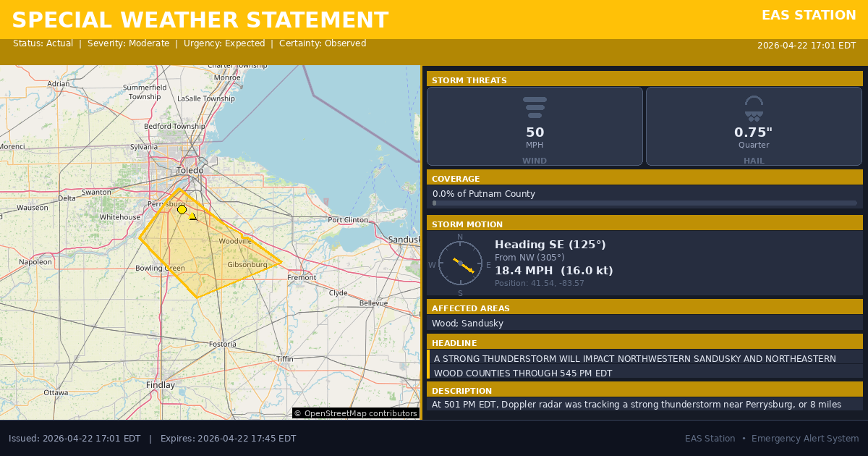Click the black triangle marker near Perrysburg

pos(193,216)
